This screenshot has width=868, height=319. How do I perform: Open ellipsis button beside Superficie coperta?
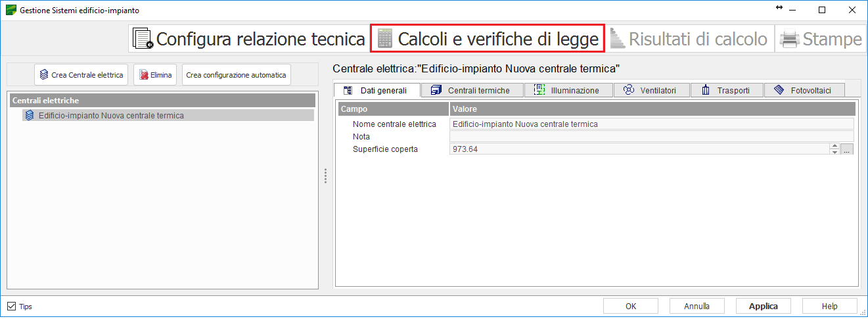[x=847, y=149]
